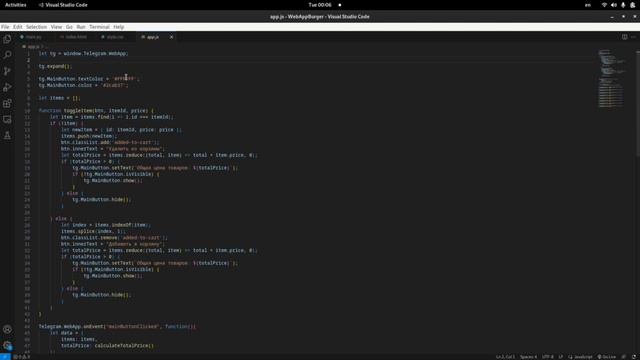Change the Spaces: 4 indentation setting
This screenshot has width=640, height=360.
[528, 357]
